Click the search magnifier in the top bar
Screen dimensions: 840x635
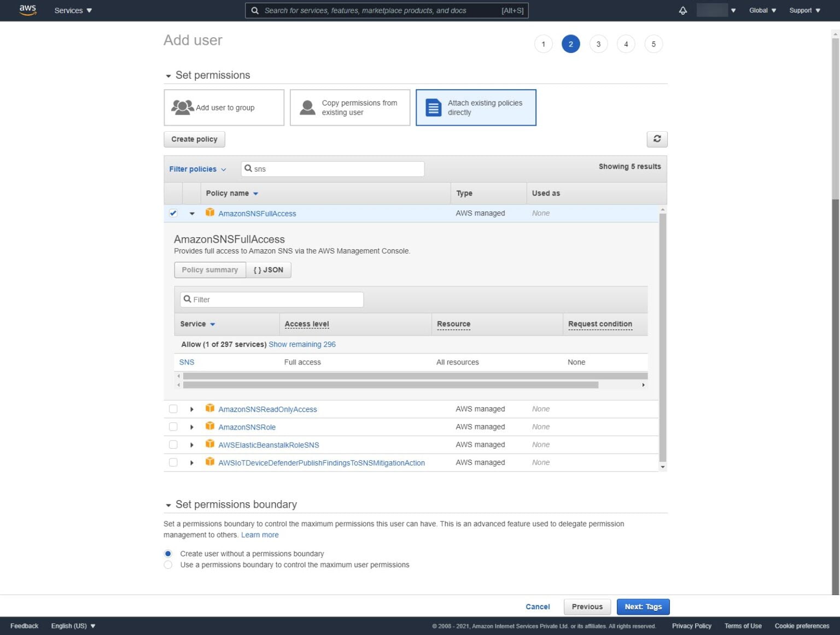point(254,10)
